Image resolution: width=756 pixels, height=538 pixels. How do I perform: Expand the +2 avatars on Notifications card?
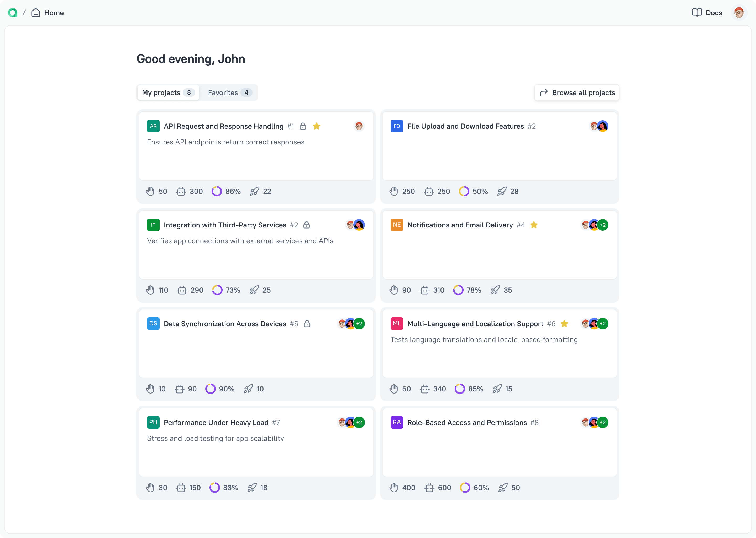[603, 225]
